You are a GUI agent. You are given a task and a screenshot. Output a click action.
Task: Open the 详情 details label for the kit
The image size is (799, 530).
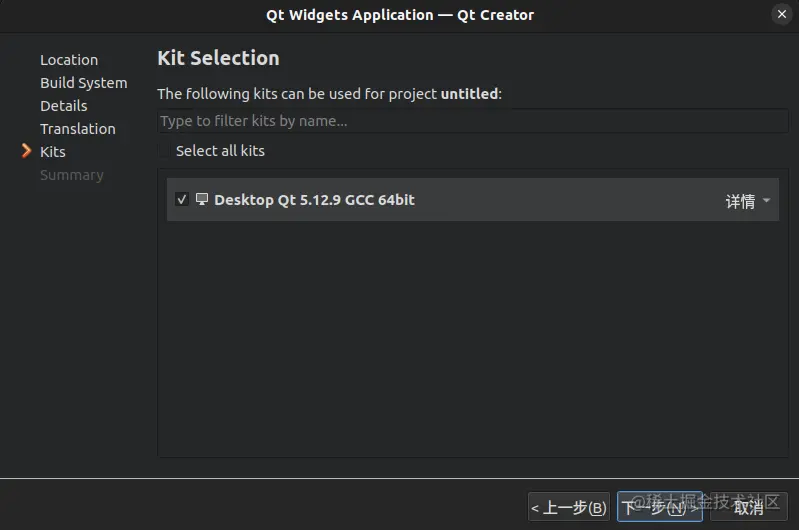pyautogui.click(x=740, y=201)
